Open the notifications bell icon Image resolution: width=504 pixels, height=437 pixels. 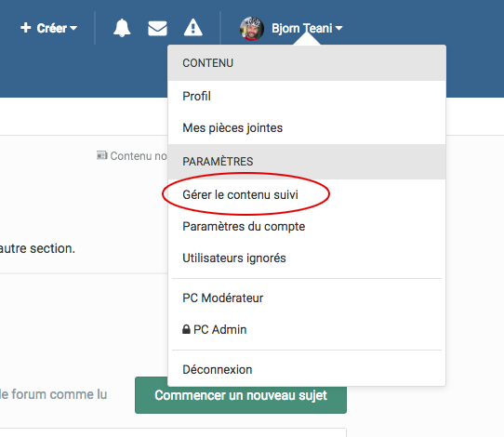[x=122, y=28]
